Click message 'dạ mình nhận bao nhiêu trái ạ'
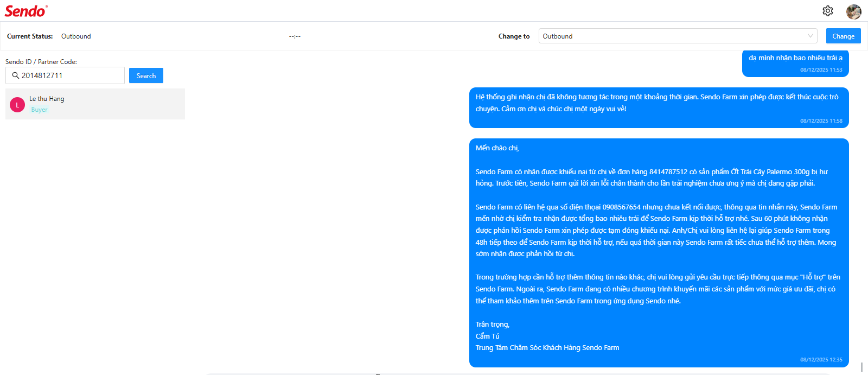Screen dimensions: 868x375 click(795, 58)
